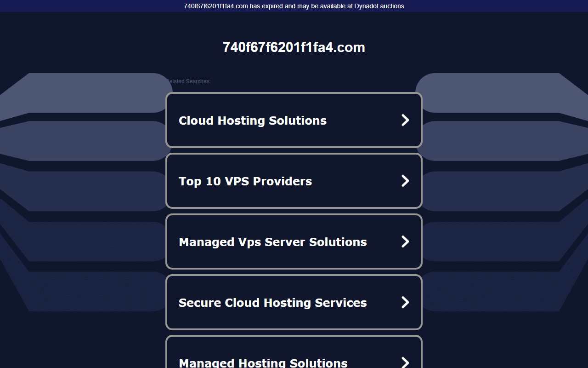Click the Related Searches label
The height and width of the screenshot is (368, 588).
[188, 81]
